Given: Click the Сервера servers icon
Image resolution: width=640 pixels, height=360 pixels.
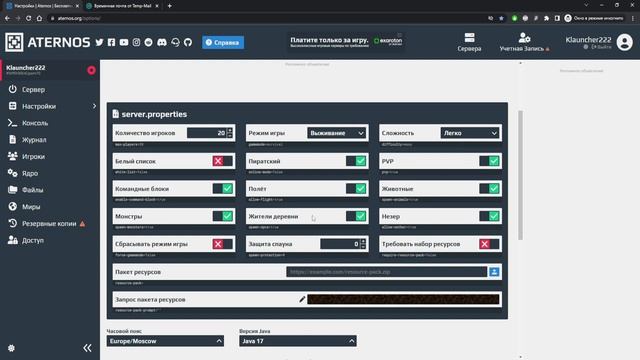Looking at the screenshot, I should (469, 38).
